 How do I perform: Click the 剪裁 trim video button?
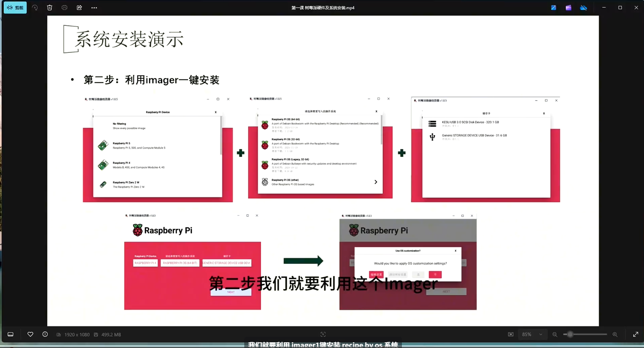tap(15, 8)
